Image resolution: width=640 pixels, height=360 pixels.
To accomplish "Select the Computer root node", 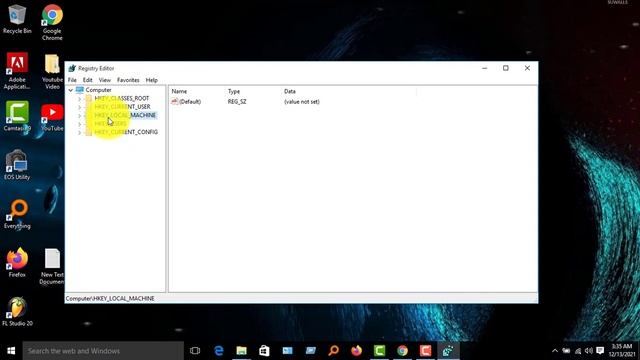I will click(x=98, y=90).
